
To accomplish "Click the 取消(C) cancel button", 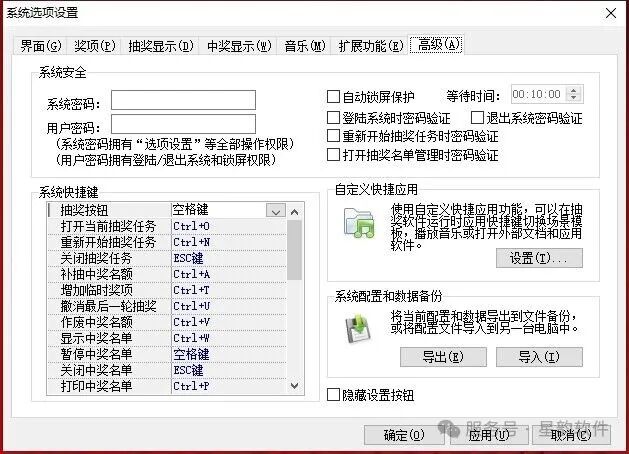I will tap(571, 435).
